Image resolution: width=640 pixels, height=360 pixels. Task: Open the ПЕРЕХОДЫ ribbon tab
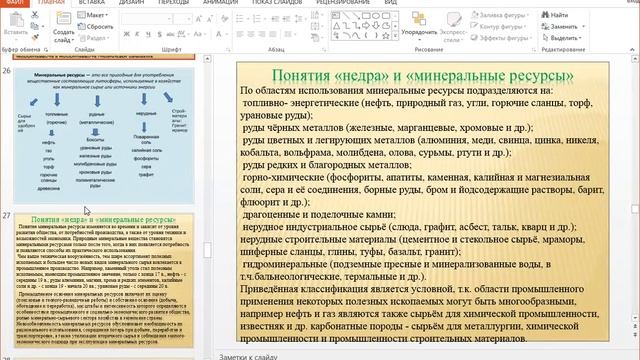tap(173, 2)
